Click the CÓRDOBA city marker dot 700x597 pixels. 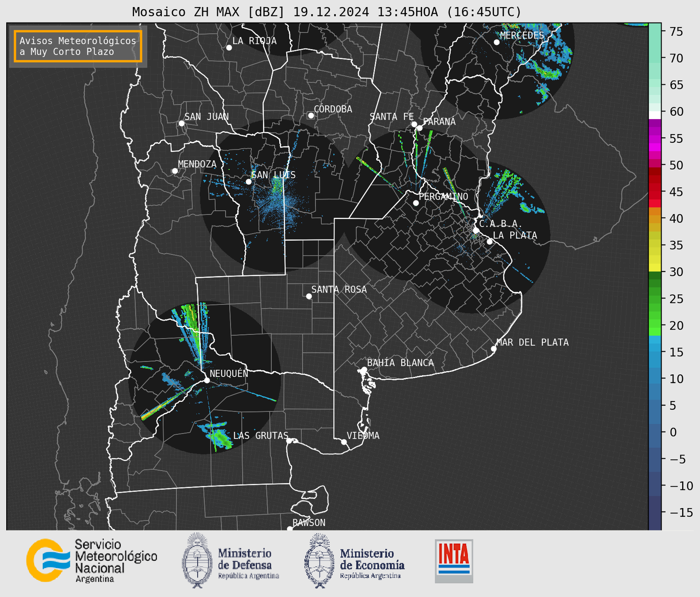(x=311, y=115)
